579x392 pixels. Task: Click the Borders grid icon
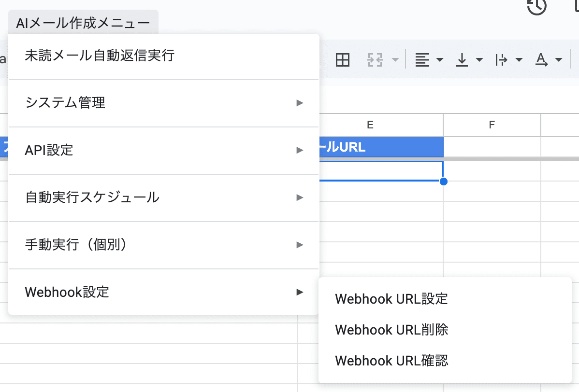pyautogui.click(x=343, y=60)
